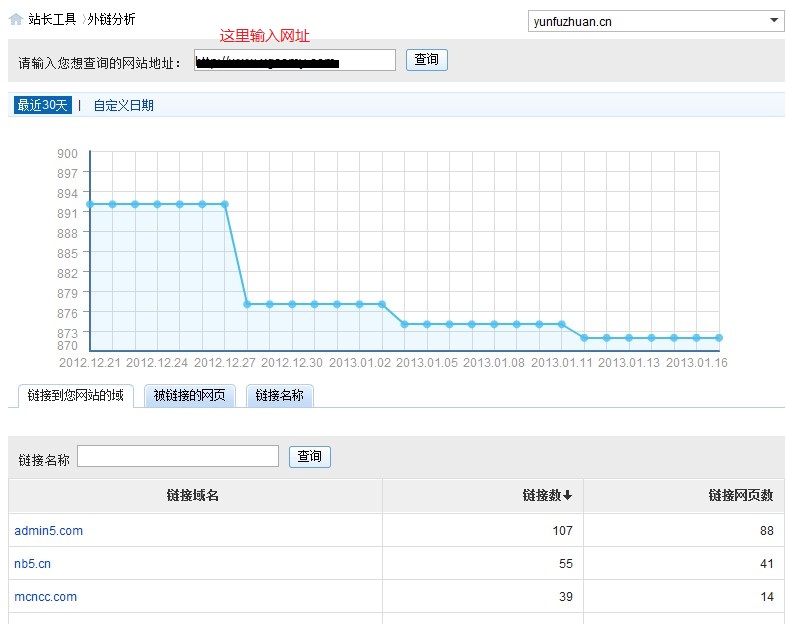786x624 pixels.
Task: Click the 链接网页数 column header
Action: coord(740,495)
